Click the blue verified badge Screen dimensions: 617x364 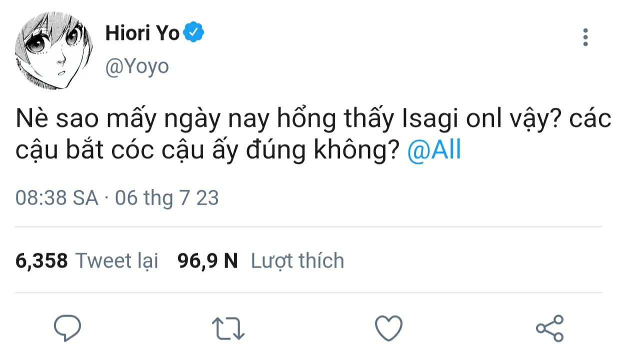tap(193, 33)
